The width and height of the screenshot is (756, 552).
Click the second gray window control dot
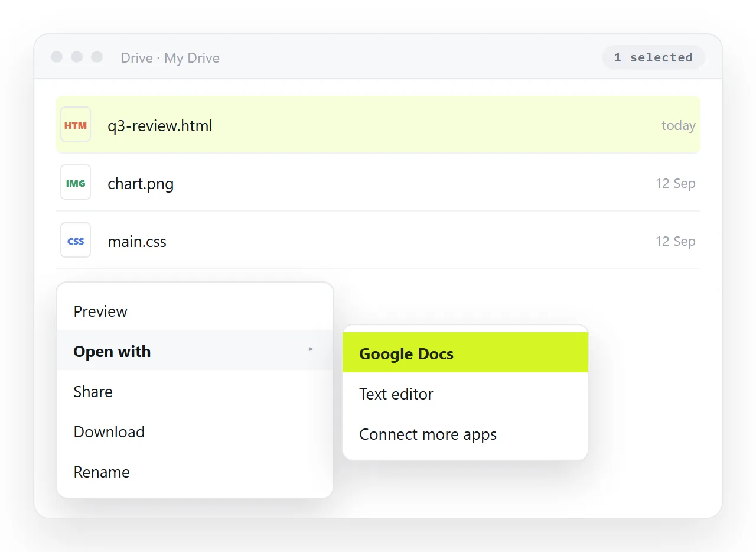77,57
